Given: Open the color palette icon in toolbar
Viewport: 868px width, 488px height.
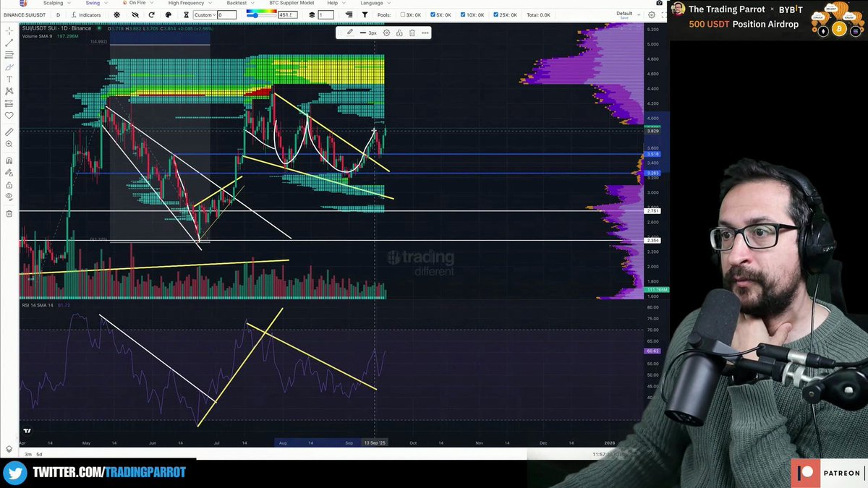Looking at the screenshot, I should pos(169,14).
